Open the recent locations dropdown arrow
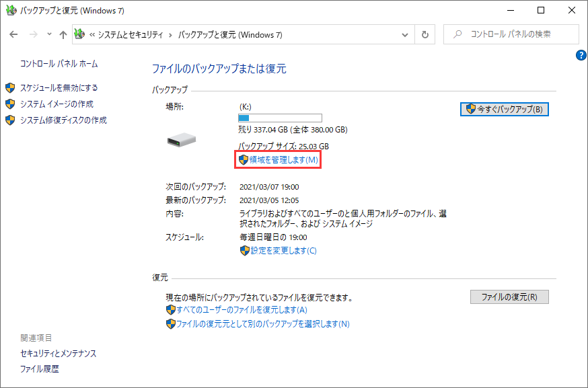Viewport: 588px width, 388px height. pos(48,34)
